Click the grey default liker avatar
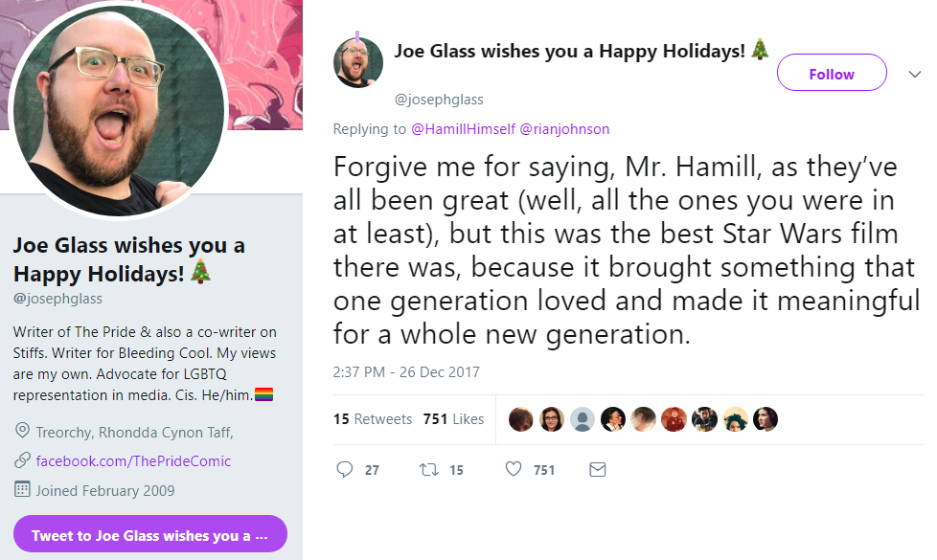The height and width of the screenshot is (560, 937). click(x=583, y=419)
